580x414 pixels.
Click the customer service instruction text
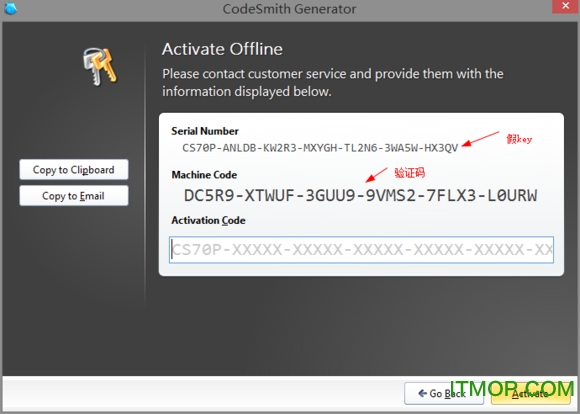pos(333,83)
